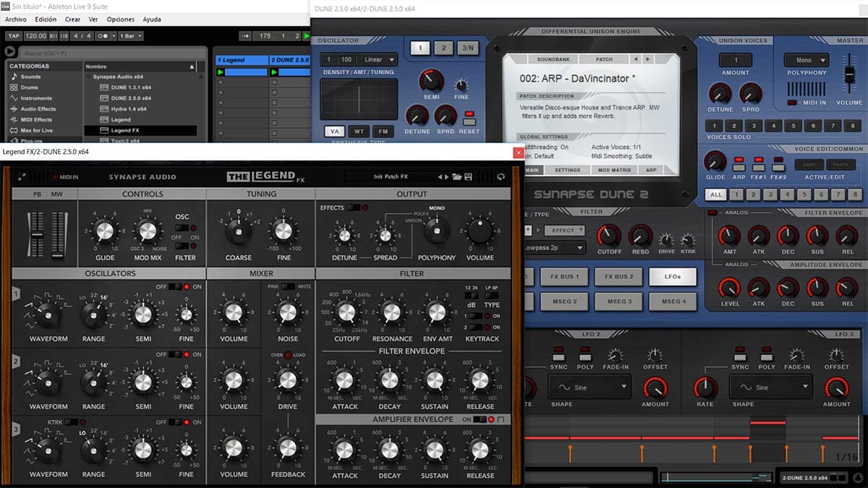Click the MW mod wheel in Legend FX

pyautogui.click(x=57, y=235)
